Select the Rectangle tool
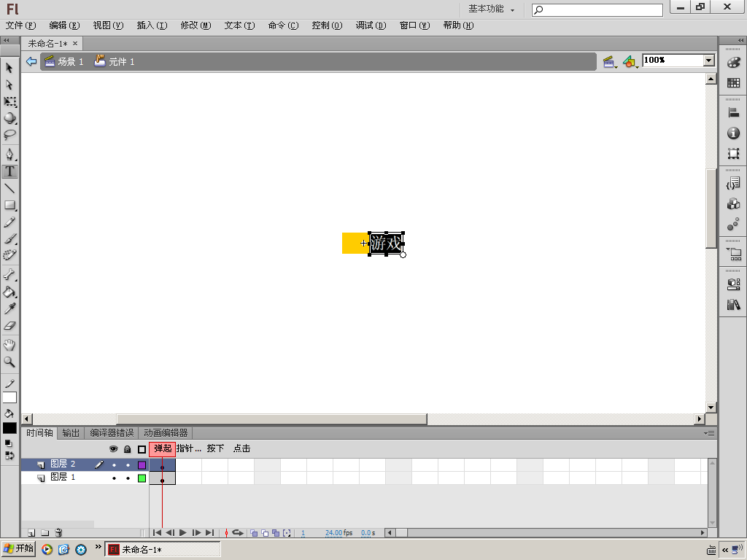The width and height of the screenshot is (747, 560). pyautogui.click(x=9, y=205)
